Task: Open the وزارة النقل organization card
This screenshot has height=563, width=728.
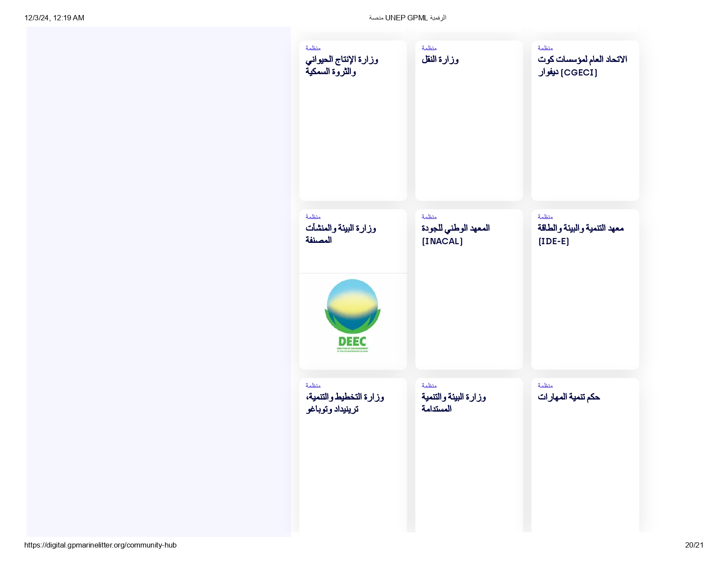Action: coord(440,60)
